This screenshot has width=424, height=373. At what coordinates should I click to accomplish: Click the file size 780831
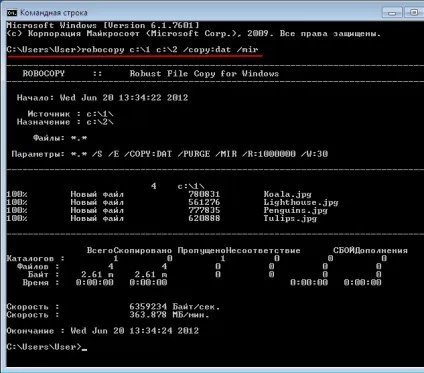pyautogui.click(x=204, y=194)
